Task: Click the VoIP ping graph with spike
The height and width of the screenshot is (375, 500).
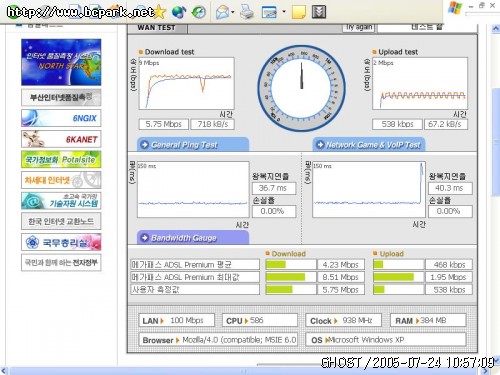Action: pos(369,190)
